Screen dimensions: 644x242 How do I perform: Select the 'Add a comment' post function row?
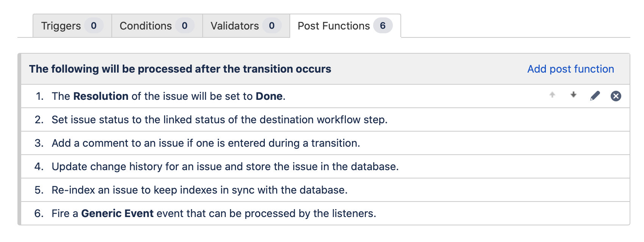coord(206,143)
